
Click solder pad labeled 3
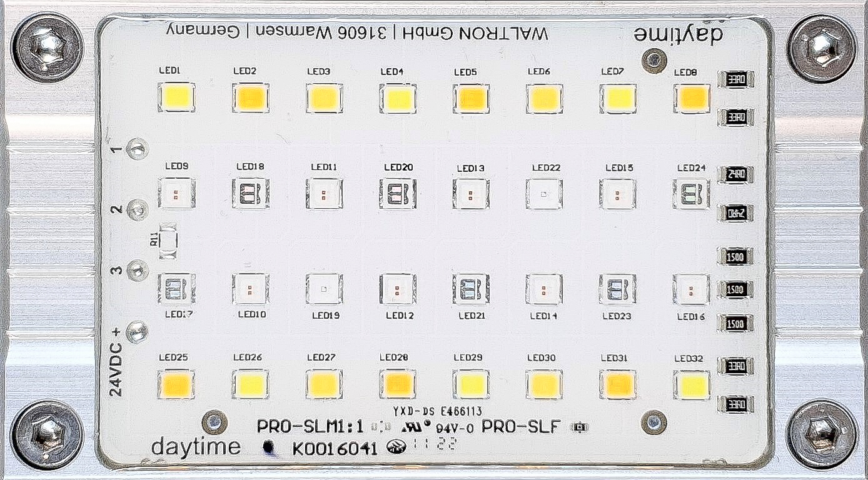(x=136, y=271)
